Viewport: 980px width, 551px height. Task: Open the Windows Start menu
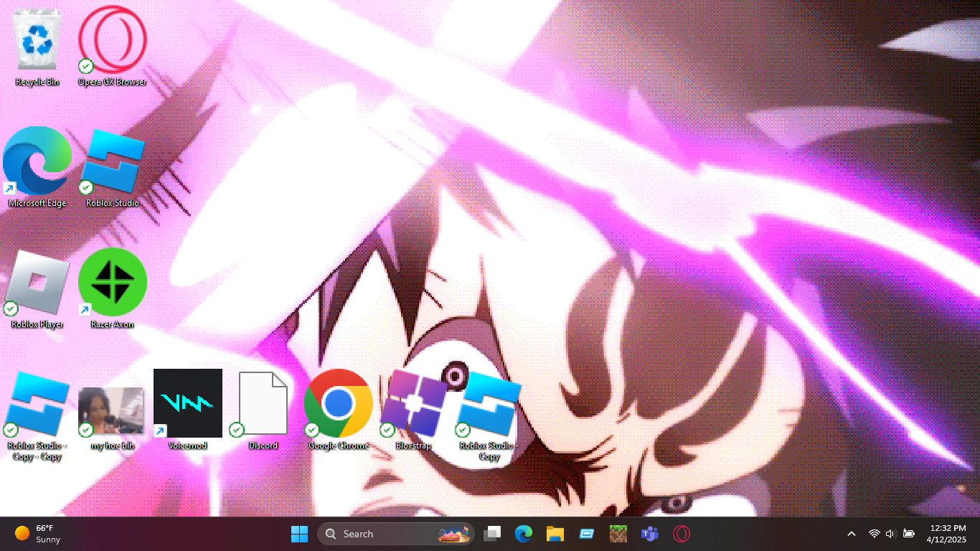[x=299, y=534]
